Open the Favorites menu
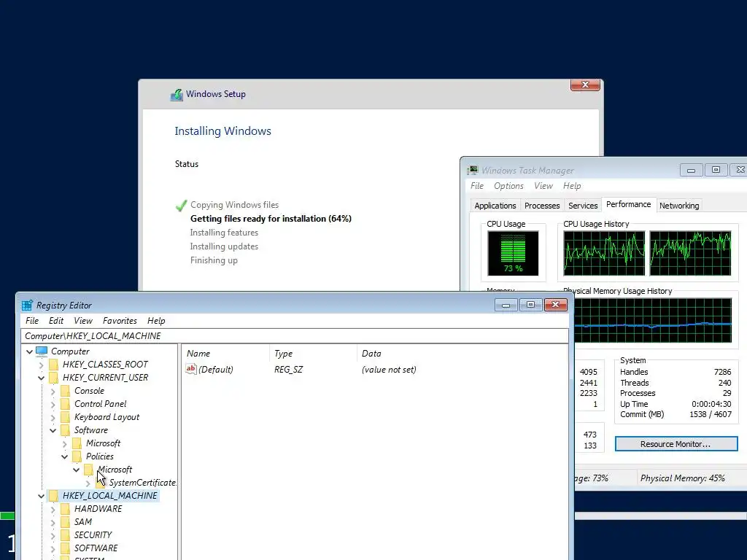This screenshot has height=560, width=747. tap(120, 321)
